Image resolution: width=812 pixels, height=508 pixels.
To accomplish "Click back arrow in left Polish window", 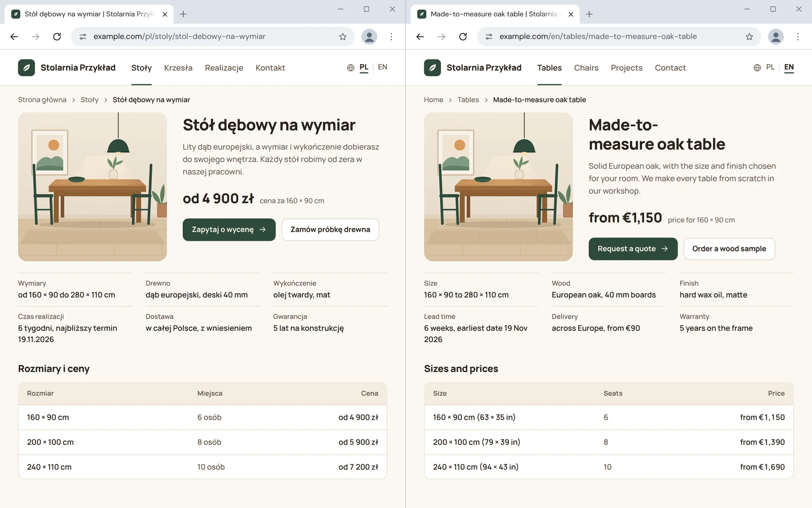I will pyautogui.click(x=14, y=37).
